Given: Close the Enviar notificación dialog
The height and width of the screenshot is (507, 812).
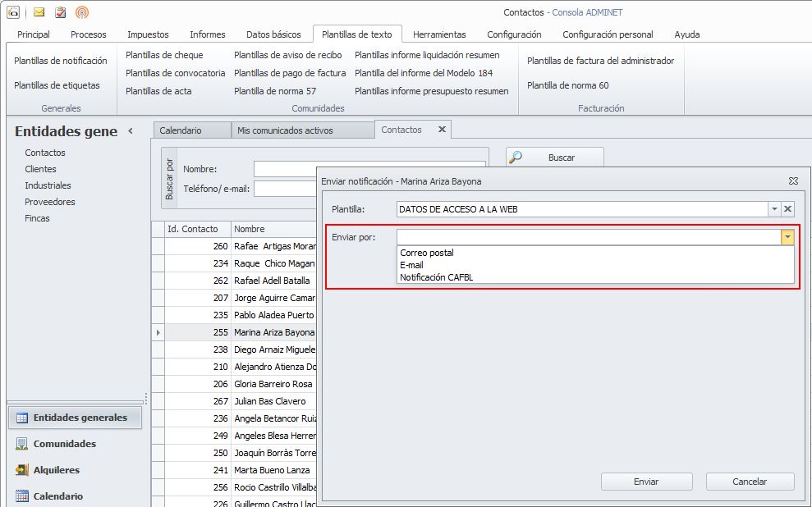Looking at the screenshot, I should (793, 181).
